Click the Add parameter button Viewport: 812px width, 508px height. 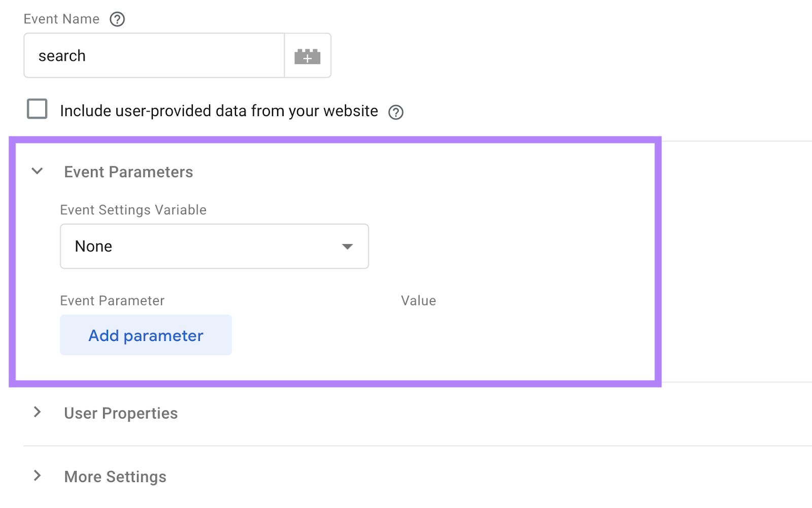pos(146,335)
